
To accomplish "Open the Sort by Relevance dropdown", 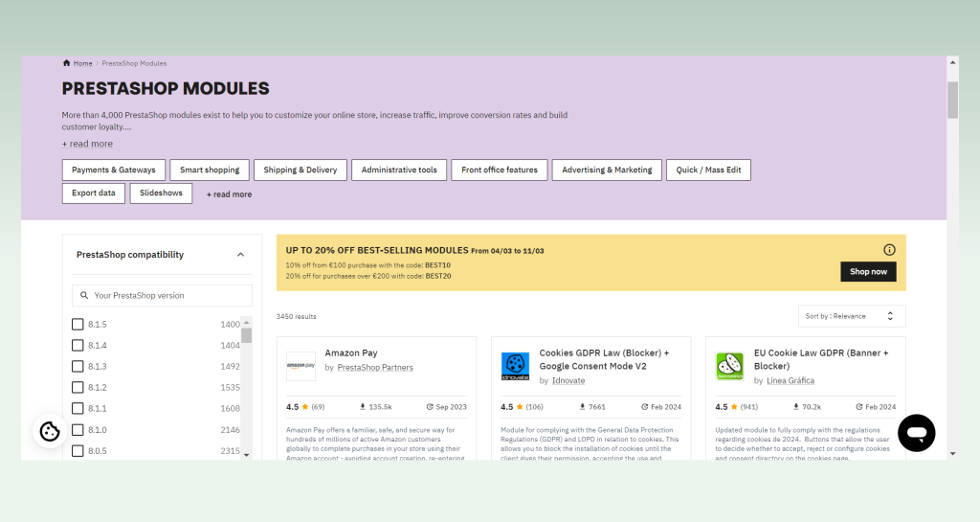I will coord(851,316).
